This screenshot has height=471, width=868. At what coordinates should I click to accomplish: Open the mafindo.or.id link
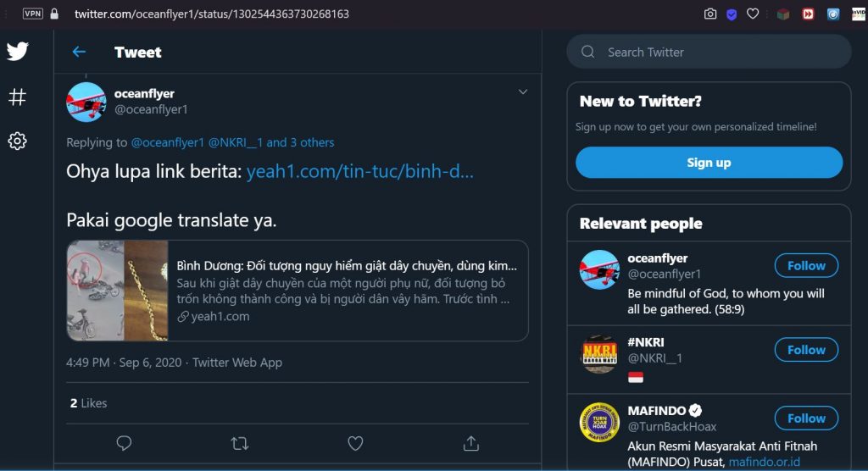click(x=765, y=462)
